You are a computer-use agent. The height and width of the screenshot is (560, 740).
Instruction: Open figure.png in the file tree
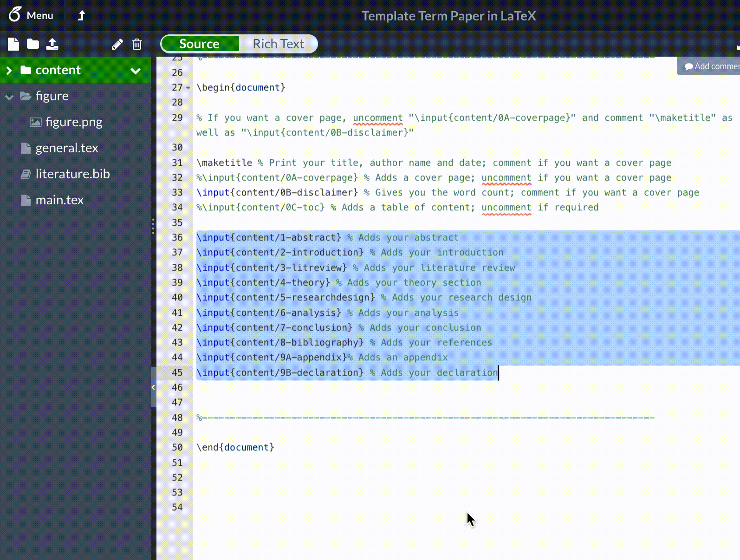(x=74, y=122)
